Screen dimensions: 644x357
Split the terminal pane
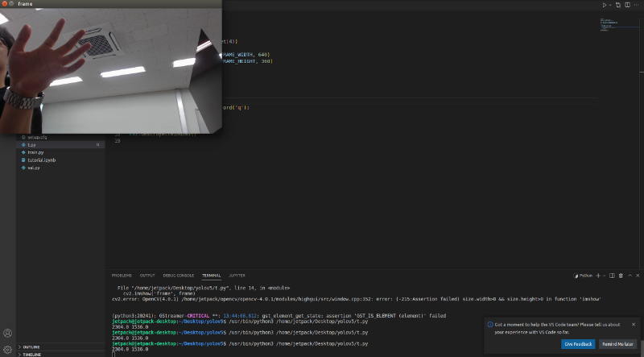click(612, 276)
